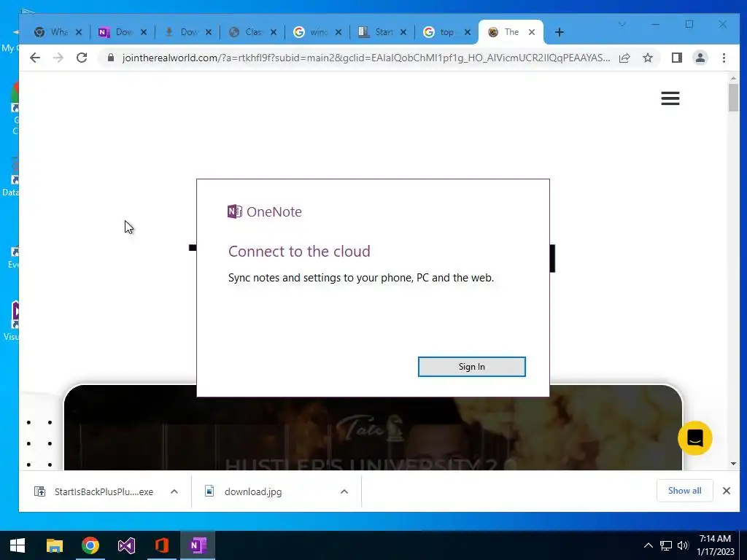Image resolution: width=747 pixels, height=560 pixels.
Task: Click the browser forward arrow
Action: click(58, 58)
